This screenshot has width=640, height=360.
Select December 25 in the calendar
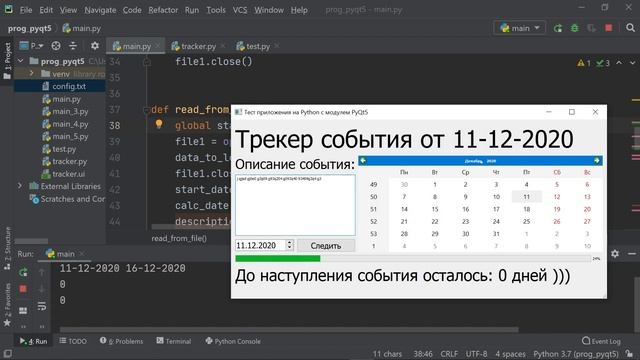[x=527, y=221]
